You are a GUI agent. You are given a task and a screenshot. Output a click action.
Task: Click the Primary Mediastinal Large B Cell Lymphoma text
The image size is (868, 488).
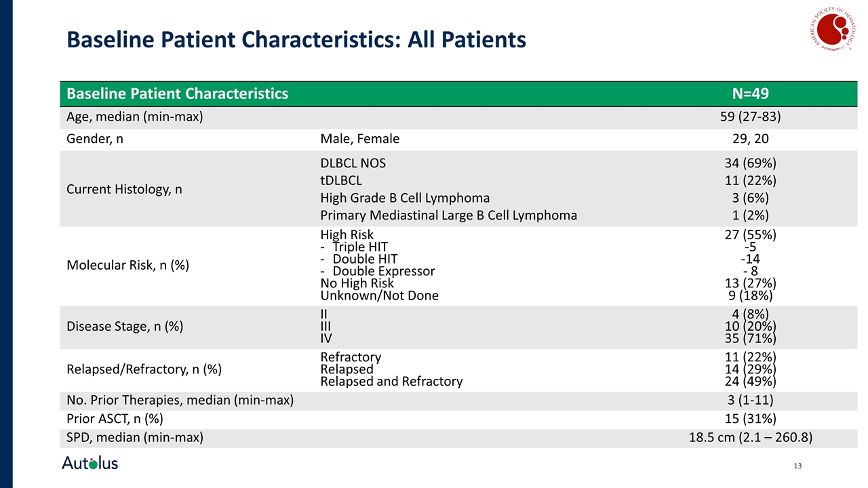click(x=448, y=216)
